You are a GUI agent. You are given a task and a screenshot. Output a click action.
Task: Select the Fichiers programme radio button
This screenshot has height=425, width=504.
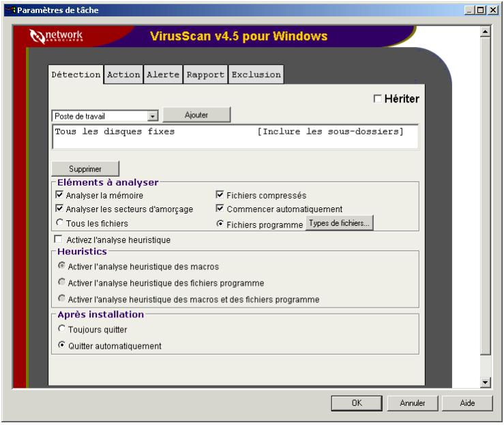pos(220,224)
